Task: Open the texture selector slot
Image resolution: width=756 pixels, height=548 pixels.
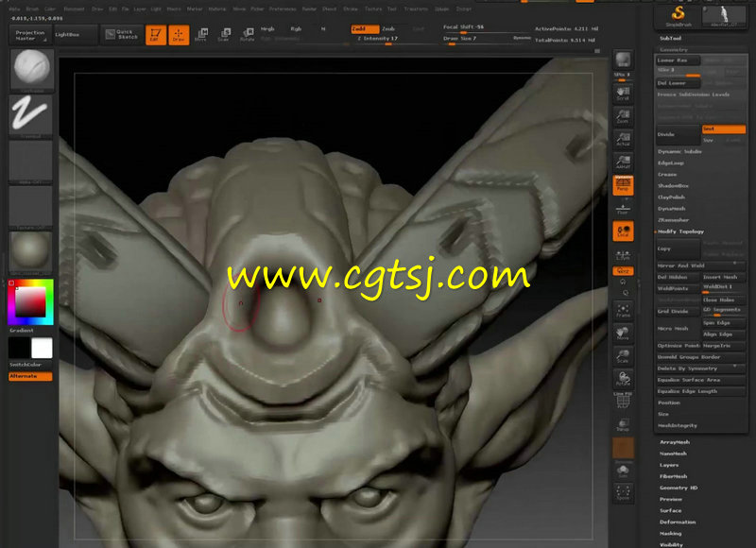Action: pos(31,207)
